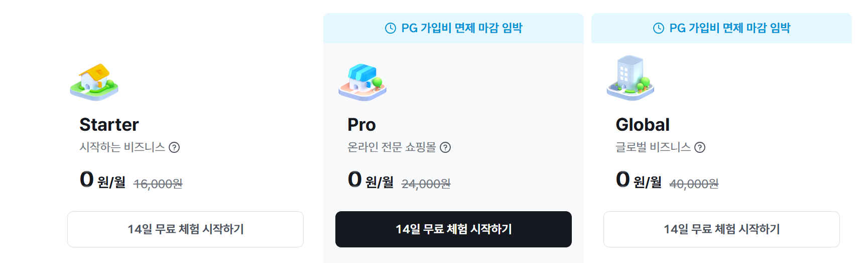Click the Pro plan shop icon
This screenshot has height=263, width=868.
(362, 82)
